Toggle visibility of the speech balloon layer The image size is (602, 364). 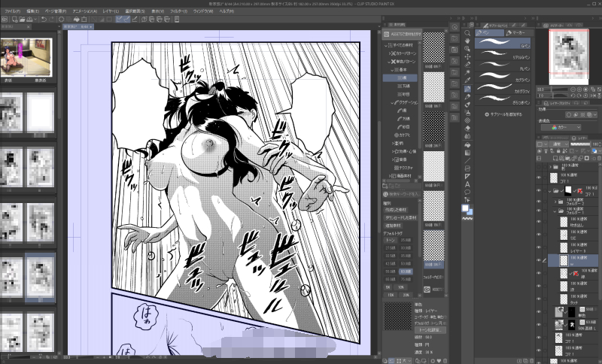click(x=539, y=222)
